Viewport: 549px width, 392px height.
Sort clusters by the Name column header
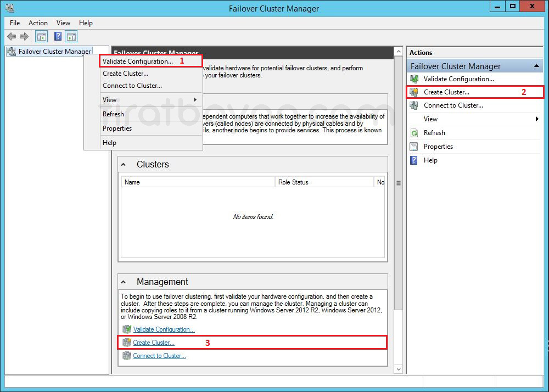pyautogui.click(x=198, y=182)
